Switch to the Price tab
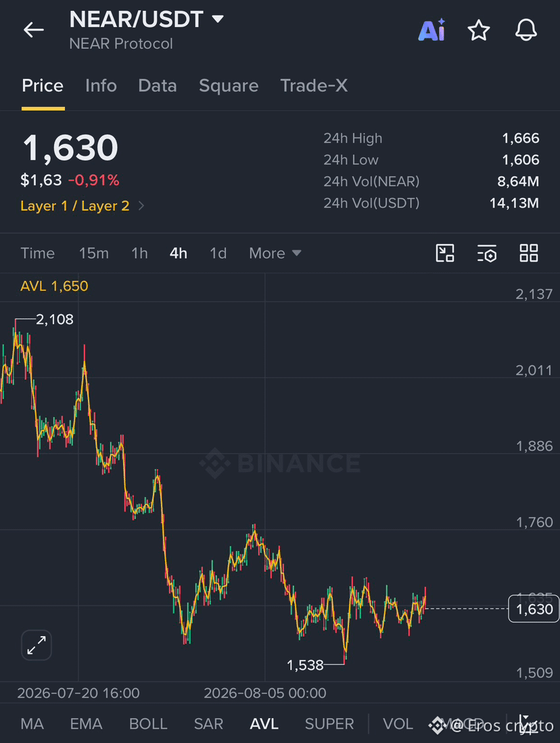 click(x=43, y=86)
